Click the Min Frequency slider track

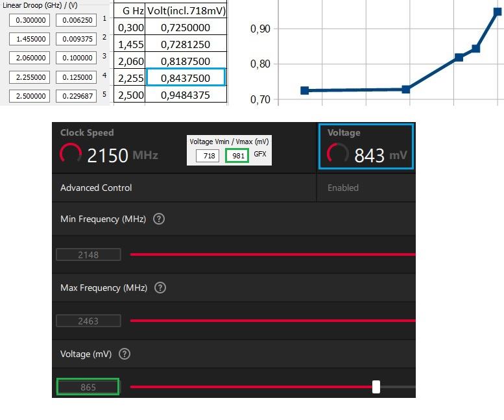272,254
